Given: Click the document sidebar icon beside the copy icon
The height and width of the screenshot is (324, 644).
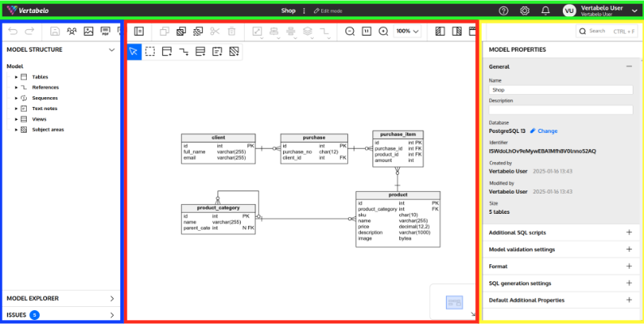Looking at the screenshot, I should pyautogui.click(x=139, y=31).
